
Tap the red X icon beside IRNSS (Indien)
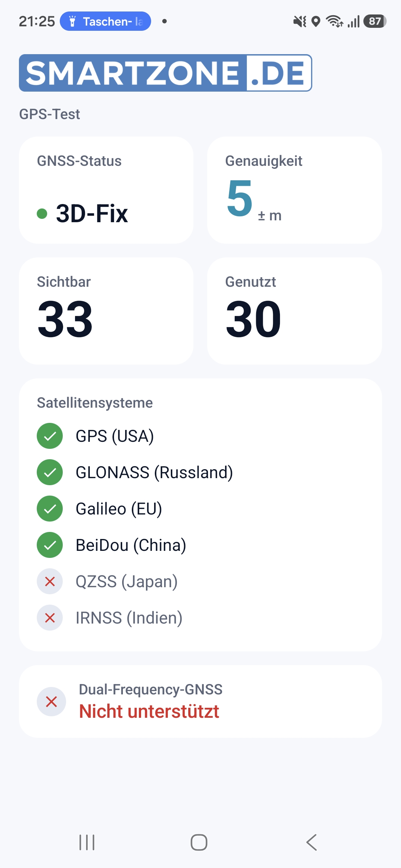click(50, 618)
